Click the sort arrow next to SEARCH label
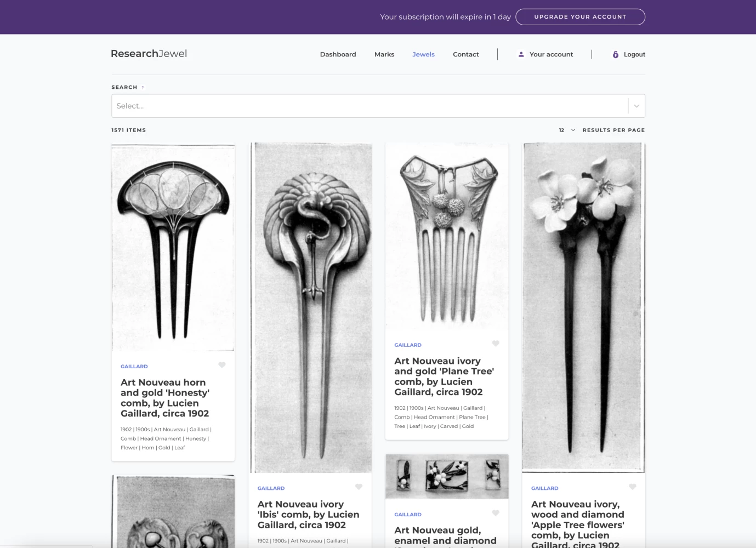756x548 pixels. click(143, 88)
